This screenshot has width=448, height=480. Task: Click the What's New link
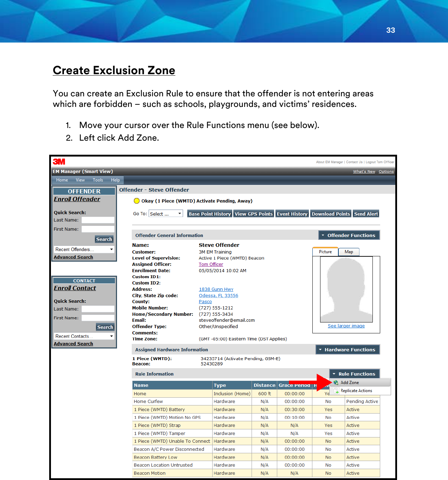pos(364,172)
